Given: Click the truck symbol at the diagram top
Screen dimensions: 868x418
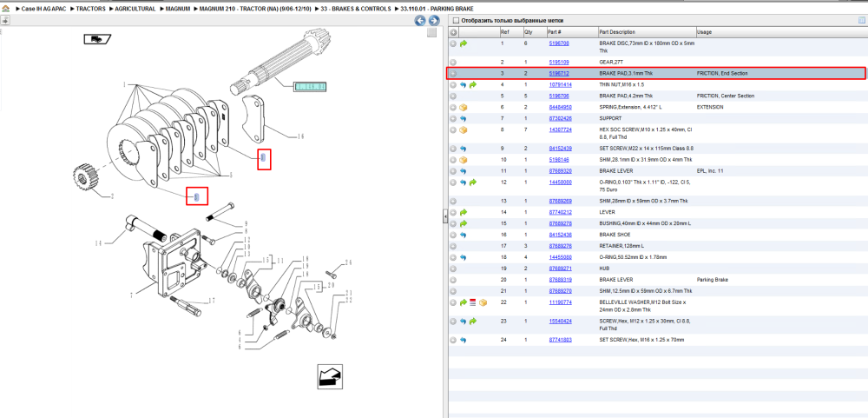Looking at the screenshot, I should tap(97, 39).
